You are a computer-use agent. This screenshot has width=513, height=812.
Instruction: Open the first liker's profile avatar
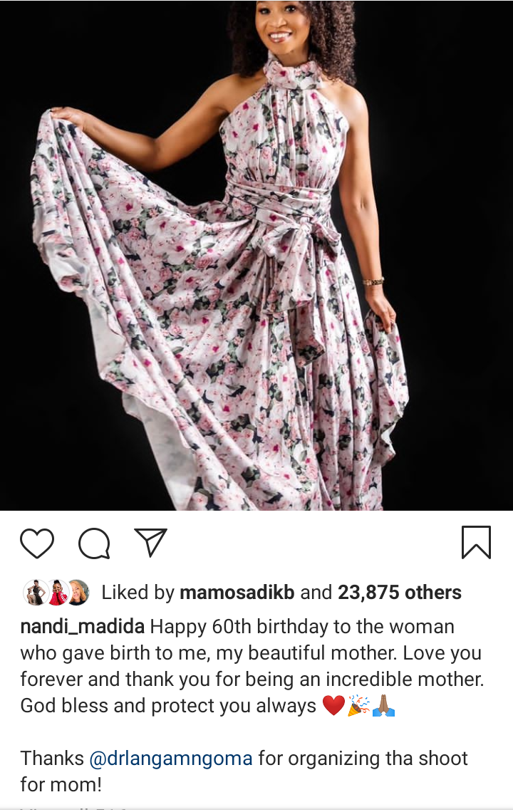tap(35, 593)
